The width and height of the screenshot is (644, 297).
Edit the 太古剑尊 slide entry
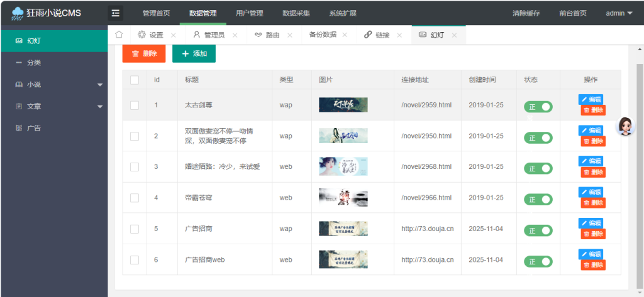(x=591, y=99)
